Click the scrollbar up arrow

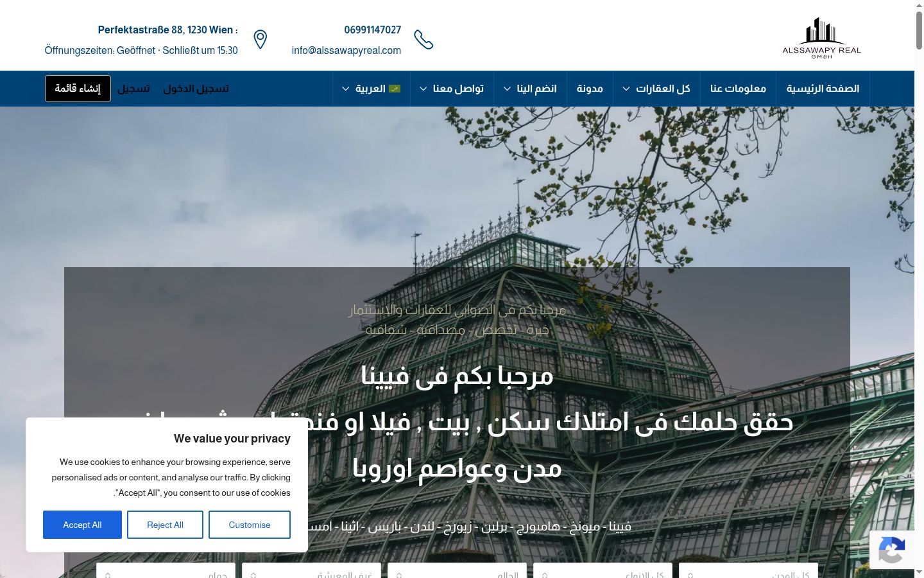click(919, 4)
